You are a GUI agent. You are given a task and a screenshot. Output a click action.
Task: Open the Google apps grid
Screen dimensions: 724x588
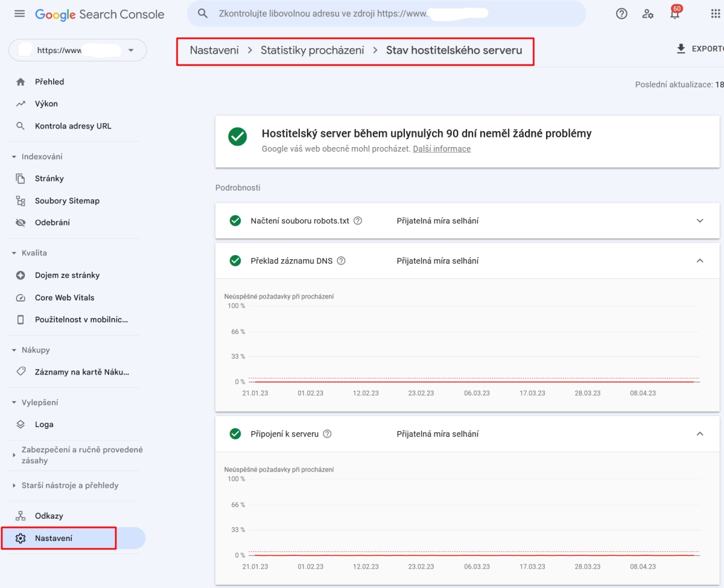tap(716, 14)
